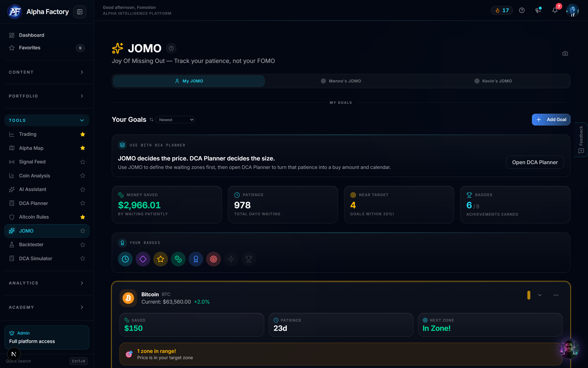
Task: Toggle favorite star for DCA Planner
Action: [x=83, y=203]
